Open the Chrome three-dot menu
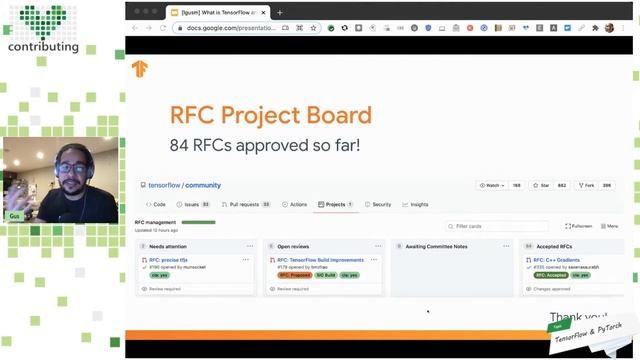This screenshot has width=640, height=360. [623, 28]
